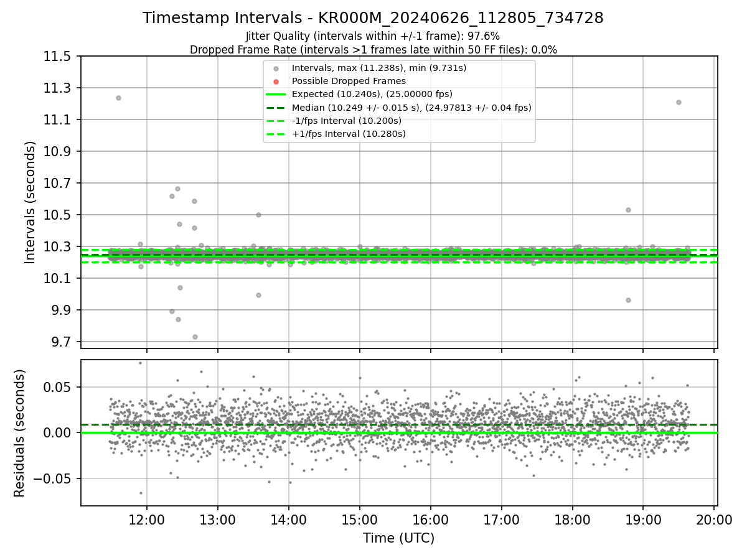Click the '15:00' x-axis tick label

pyautogui.click(x=360, y=520)
